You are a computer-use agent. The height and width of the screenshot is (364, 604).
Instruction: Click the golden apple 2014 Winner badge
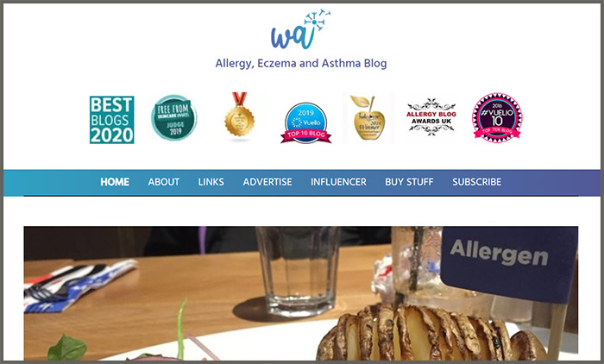(x=368, y=117)
